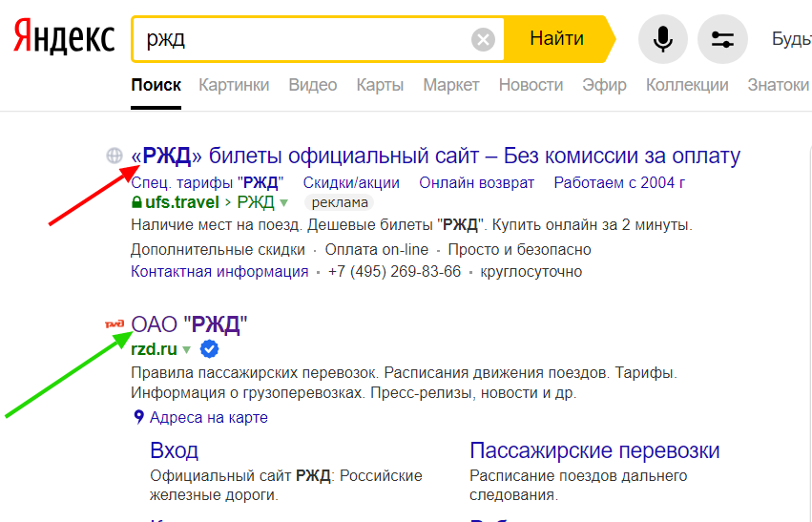Screen dimensions: 812x522
Task: Click the ufs.travel green URL
Action: coord(181,202)
